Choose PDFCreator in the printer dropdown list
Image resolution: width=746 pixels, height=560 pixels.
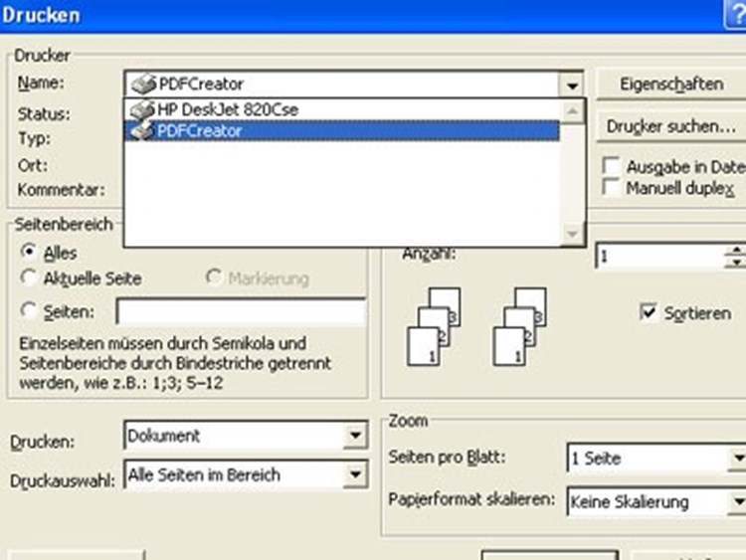341,131
